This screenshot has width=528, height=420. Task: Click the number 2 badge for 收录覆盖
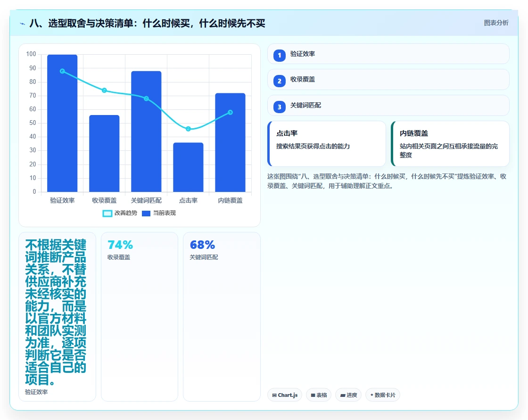279,81
